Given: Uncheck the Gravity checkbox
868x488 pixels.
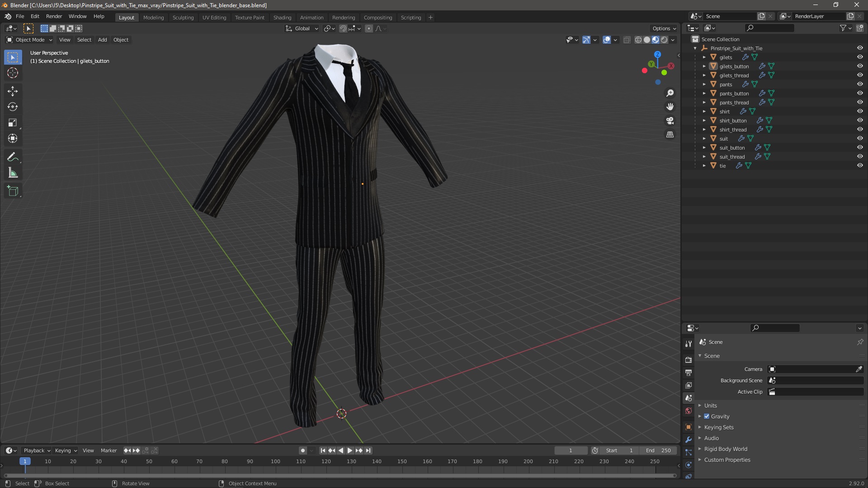Looking at the screenshot, I should point(707,417).
